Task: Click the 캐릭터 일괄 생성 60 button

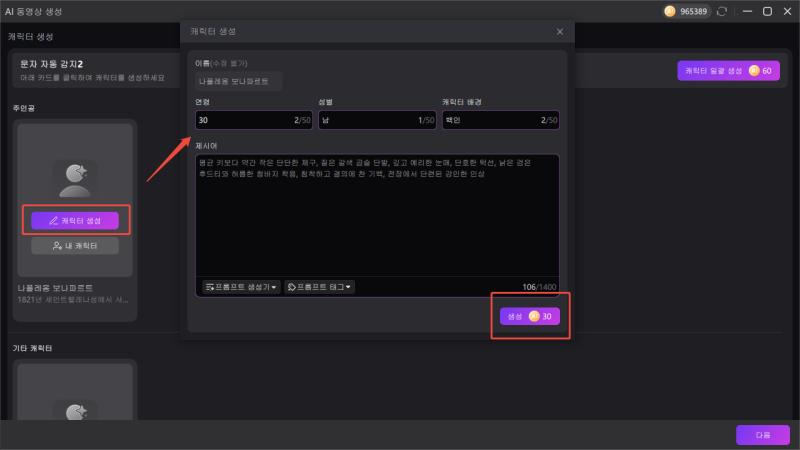Action: [x=728, y=70]
